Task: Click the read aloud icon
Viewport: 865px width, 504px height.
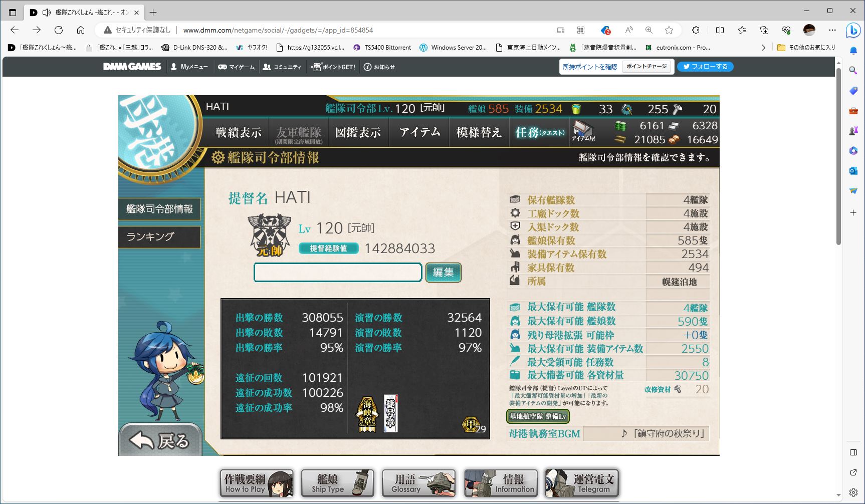Action: pos(629,30)
